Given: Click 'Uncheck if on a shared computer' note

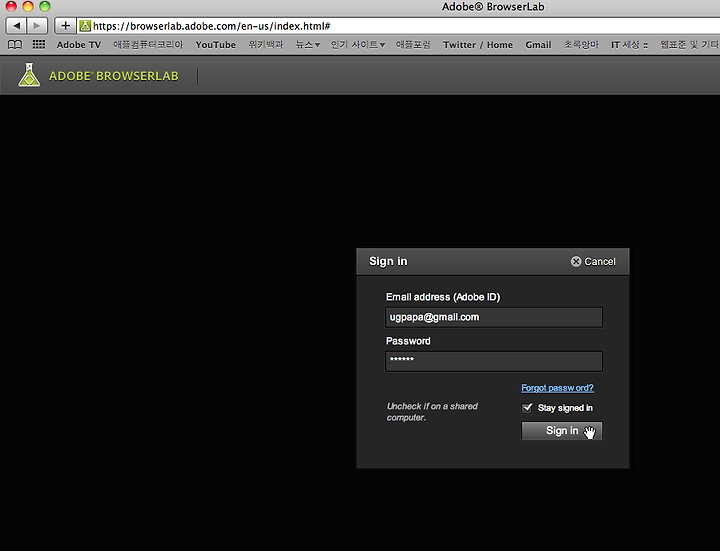Looking at the screenshot, I should [x=432, y=412].
